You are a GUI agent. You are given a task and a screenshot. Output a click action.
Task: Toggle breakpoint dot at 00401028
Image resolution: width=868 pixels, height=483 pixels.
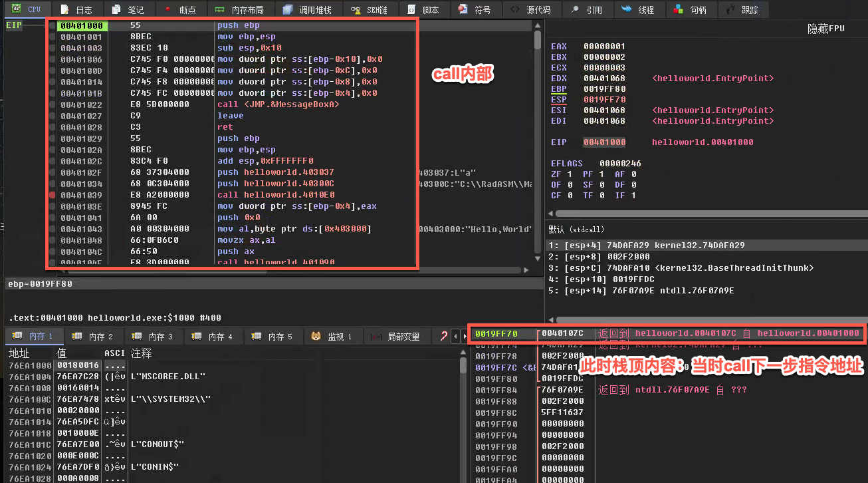click(53, 127)
